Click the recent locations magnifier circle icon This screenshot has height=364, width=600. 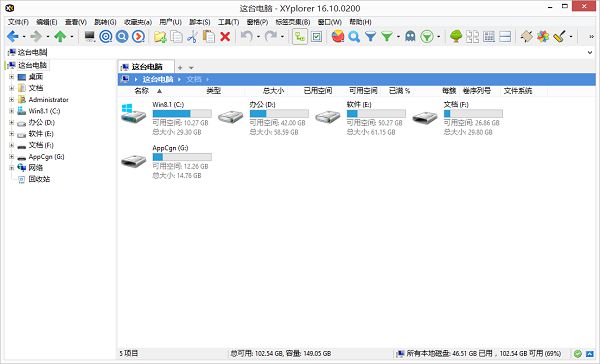[122, 36]
